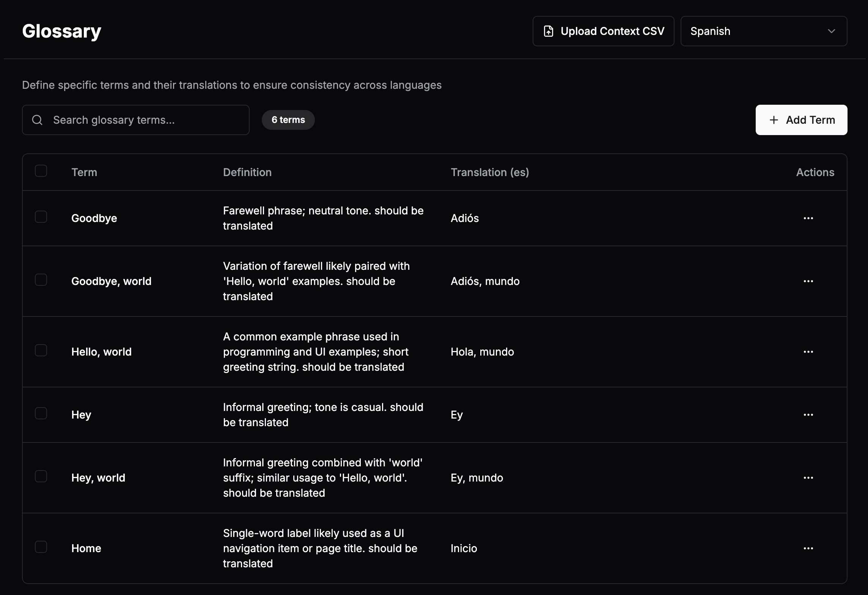Click the upload file icon
Image resolution: width=868 pixels, height=595 pixels.
pyautogui.click(x=549, y=31)
